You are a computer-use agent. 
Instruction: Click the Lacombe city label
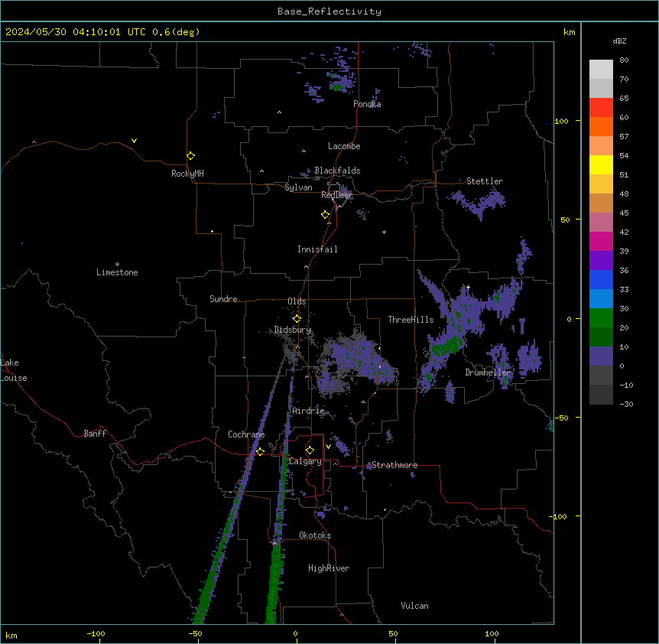(344, 146)
